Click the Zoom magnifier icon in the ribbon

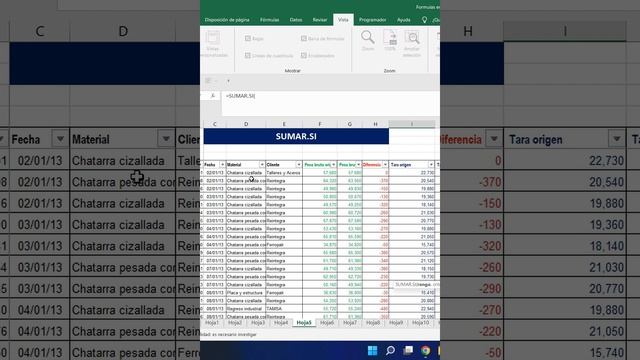click(x=367, y=37)
